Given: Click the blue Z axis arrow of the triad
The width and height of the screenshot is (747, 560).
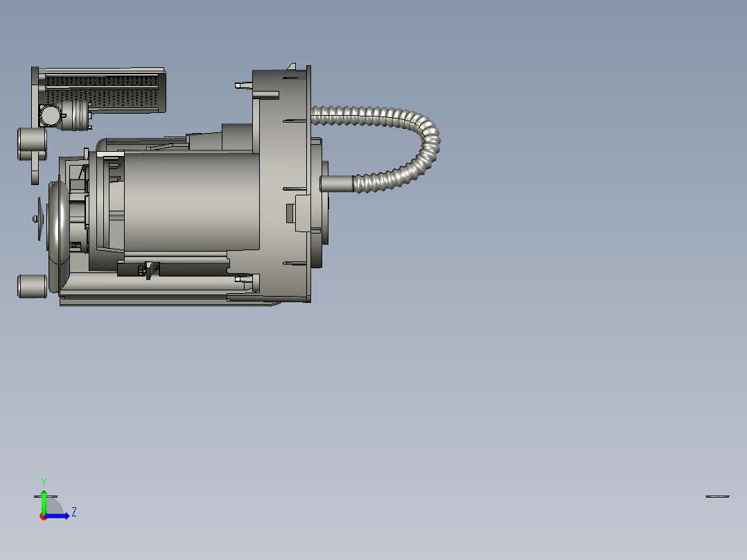Looking at the screenshot, I should (x=57, y=516).
